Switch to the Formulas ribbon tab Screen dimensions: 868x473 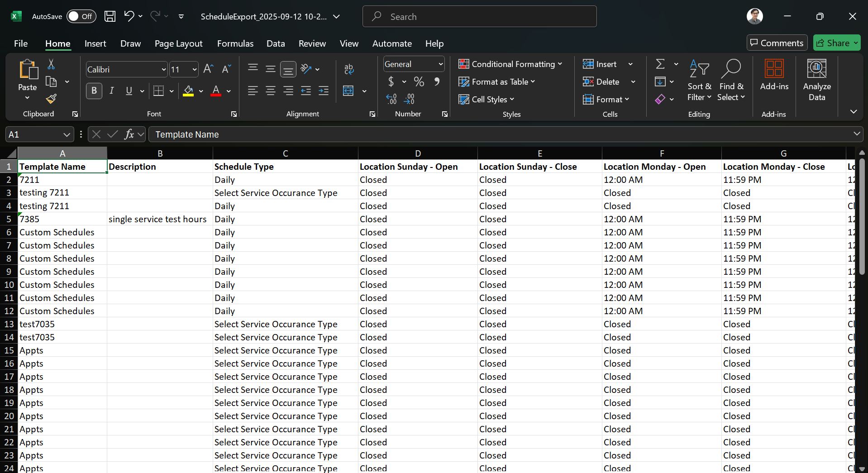tap(235, 43)
